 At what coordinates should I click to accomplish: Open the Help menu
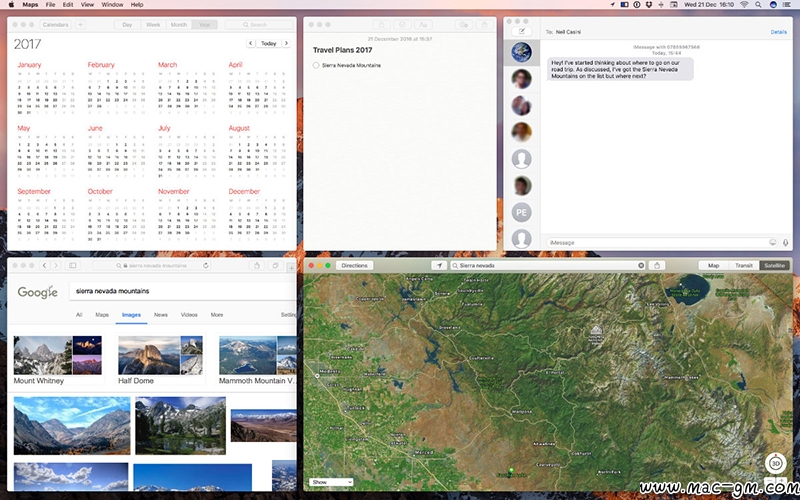coord(137,5)
